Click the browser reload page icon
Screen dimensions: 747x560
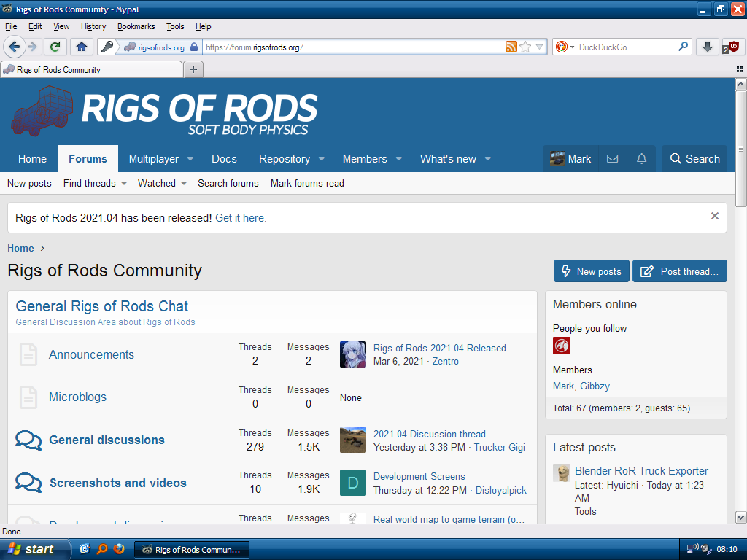[x=55, y=47]
